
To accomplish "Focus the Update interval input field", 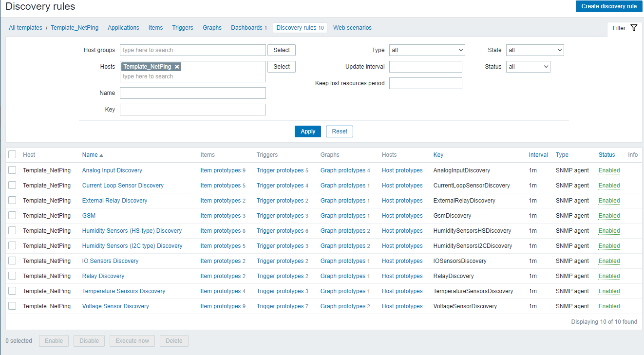I will point(425,67).
